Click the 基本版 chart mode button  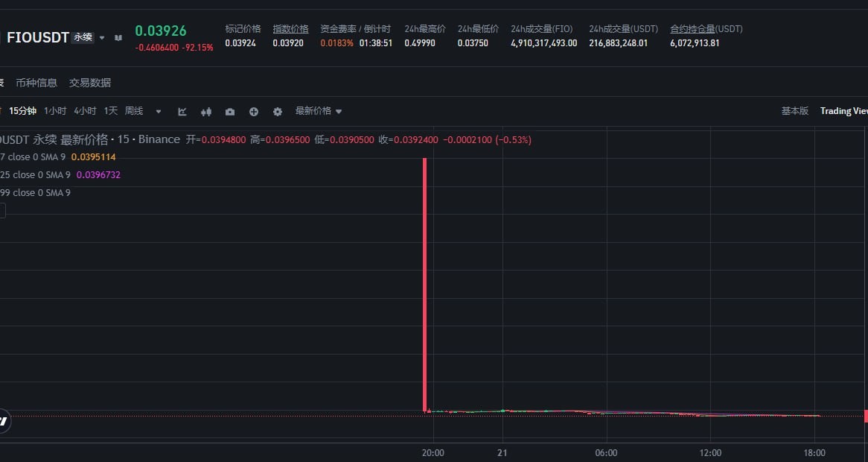(x=794, y=111)
